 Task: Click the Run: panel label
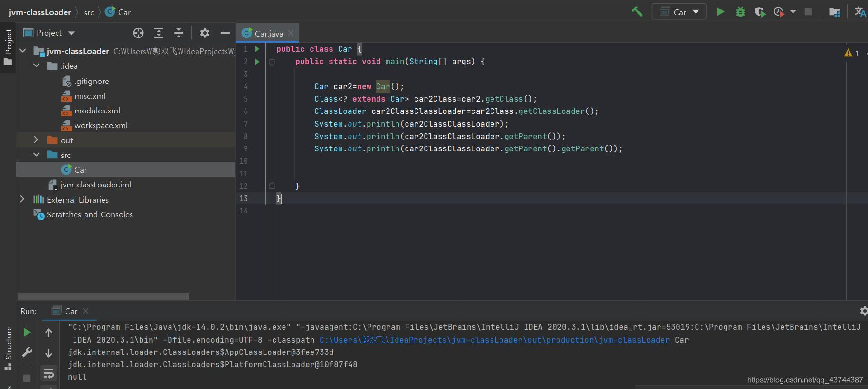[28, 311]
